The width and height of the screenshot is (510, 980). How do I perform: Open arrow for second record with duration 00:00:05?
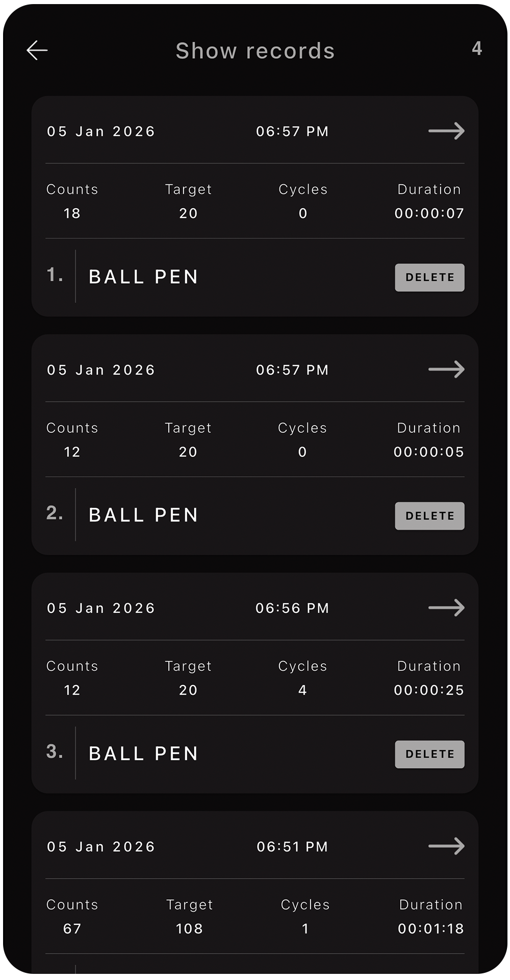[446, 370]
